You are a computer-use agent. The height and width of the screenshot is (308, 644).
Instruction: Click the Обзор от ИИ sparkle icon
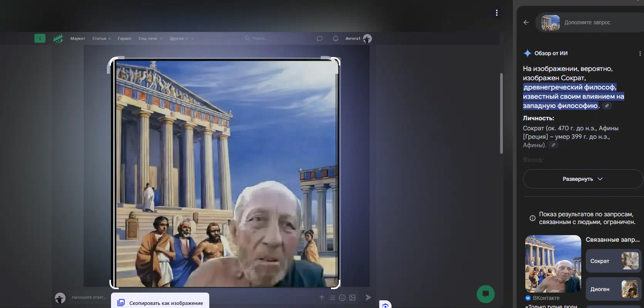tap(527, 54)
